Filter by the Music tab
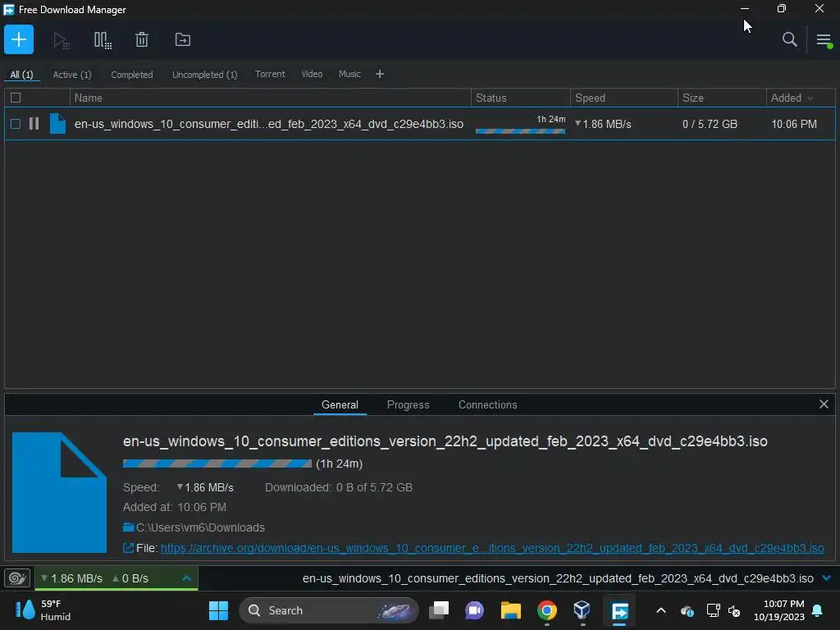The width and height of the screenshot is (840, 630). pos(349,74)
